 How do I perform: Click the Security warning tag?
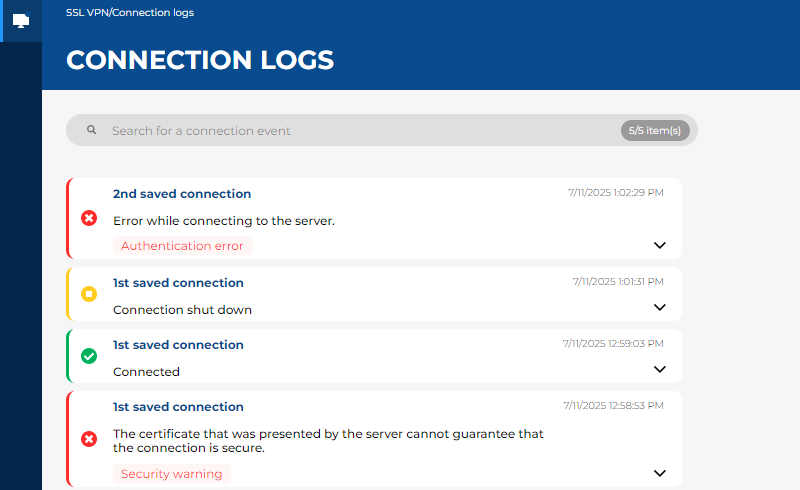(172, 474)
